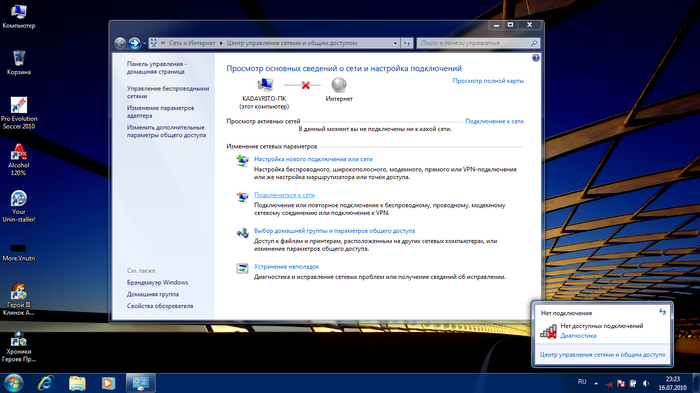Launch Герои III Клинок desktop shortcut
Screen dimensions: 700x393
coord(18,299)
